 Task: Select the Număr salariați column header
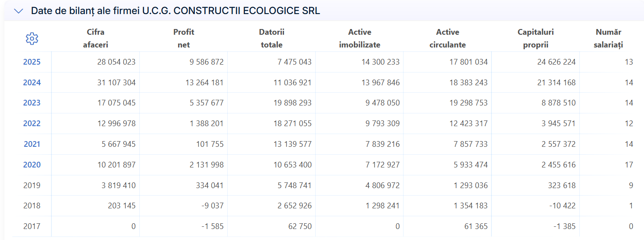click(609, 38)
